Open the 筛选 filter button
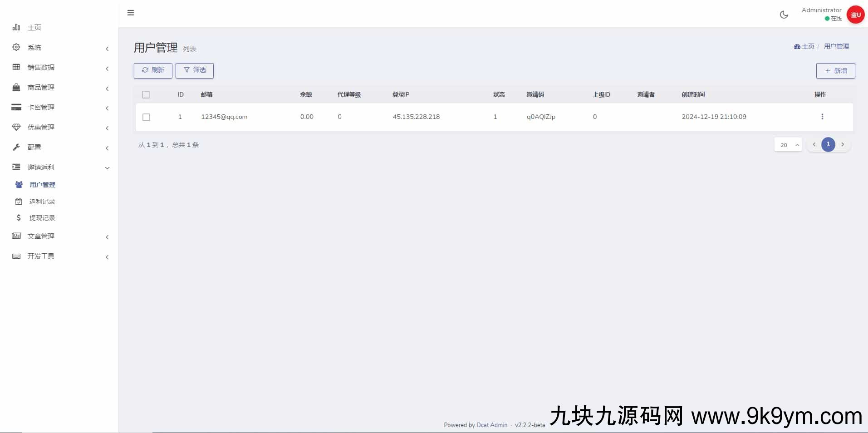The height and width of the screenshot is (433, 868). click(x=195, y=70)
